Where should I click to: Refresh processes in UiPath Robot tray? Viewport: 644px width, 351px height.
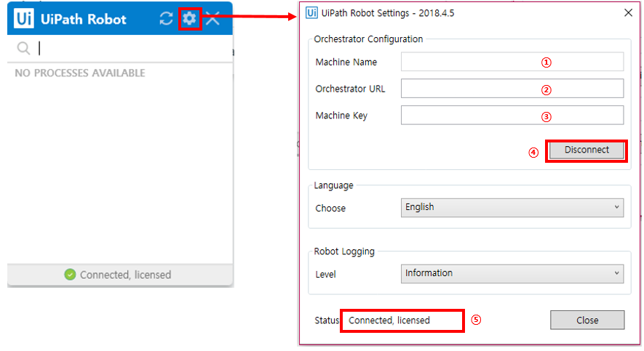tap(166, 18)
